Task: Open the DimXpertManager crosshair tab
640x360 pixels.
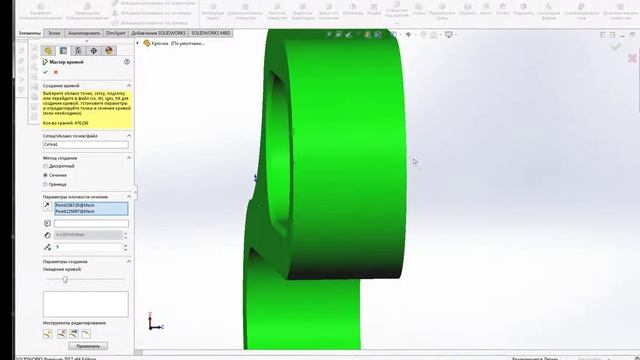Action: click(x=93, y=51)
